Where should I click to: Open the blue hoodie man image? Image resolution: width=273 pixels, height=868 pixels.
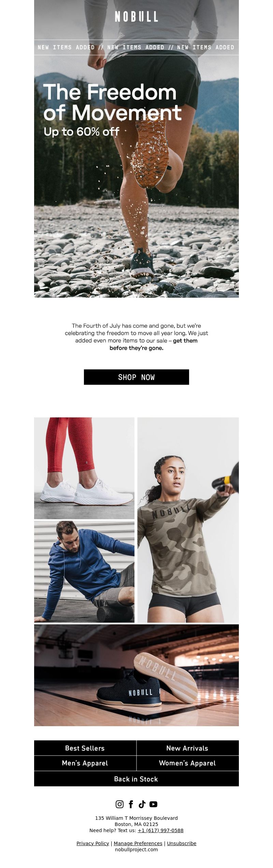click(x=84, y=572)
